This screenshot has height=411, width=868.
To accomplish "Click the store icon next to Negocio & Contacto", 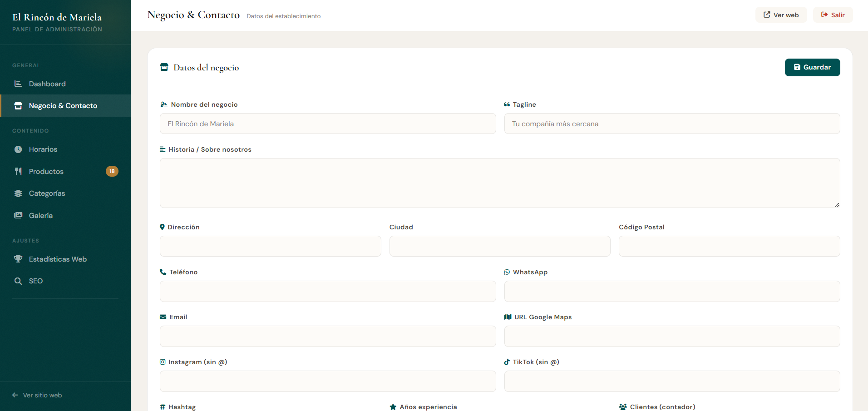I will tap(18, 106).
